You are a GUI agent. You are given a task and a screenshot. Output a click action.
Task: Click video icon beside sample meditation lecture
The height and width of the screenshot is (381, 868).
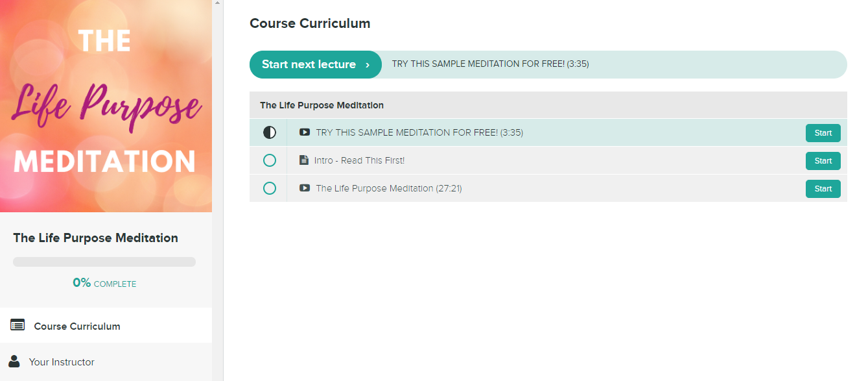[x=305, y=132]
